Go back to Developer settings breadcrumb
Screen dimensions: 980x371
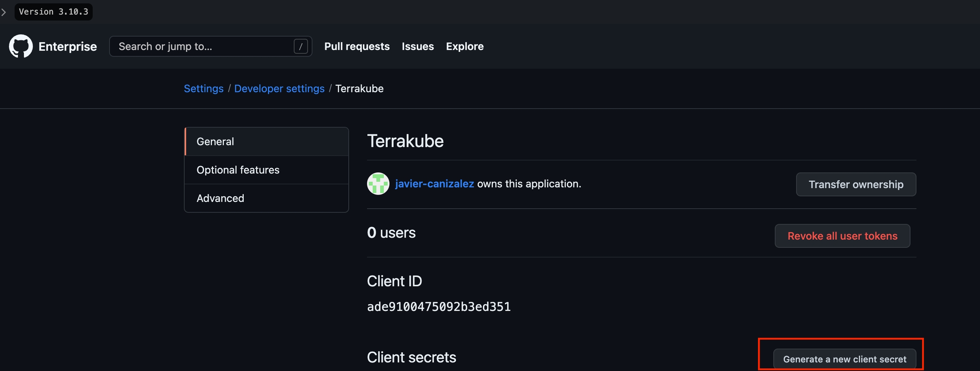tap(279, 88)
